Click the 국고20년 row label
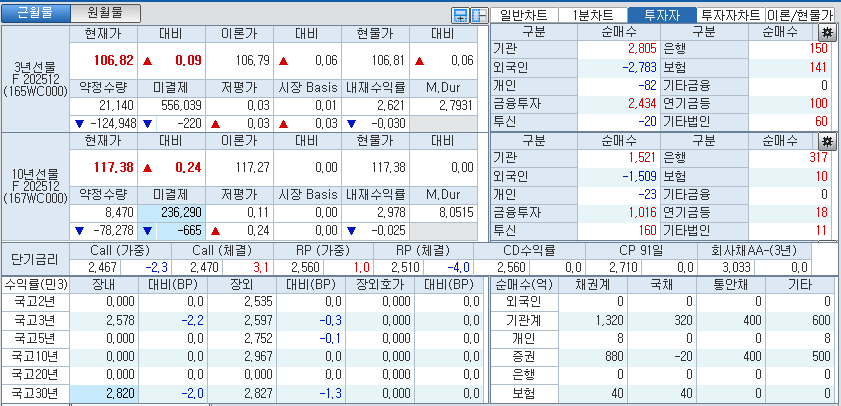The height and width of the screenshot is (406, 841). coord(35,375)
